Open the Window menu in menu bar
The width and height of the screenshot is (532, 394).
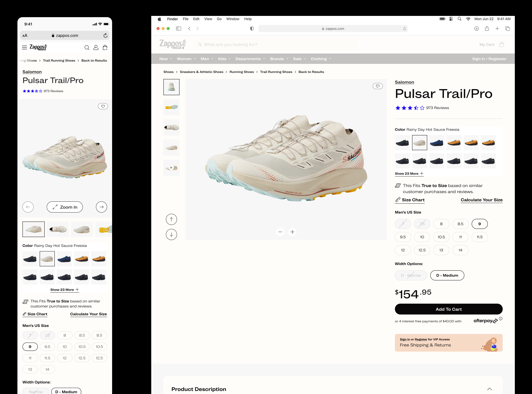tap(233, 19)
